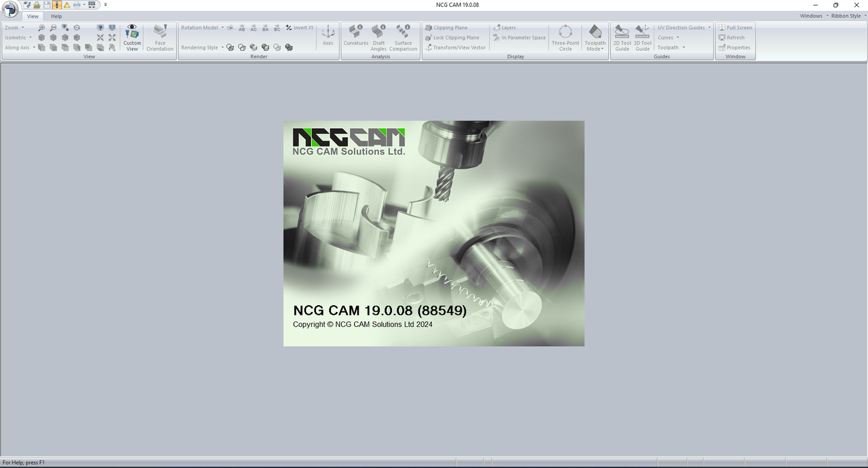
Task: Click the warning triangle icon in quick access toolbar
Action: tap(66, 5)
